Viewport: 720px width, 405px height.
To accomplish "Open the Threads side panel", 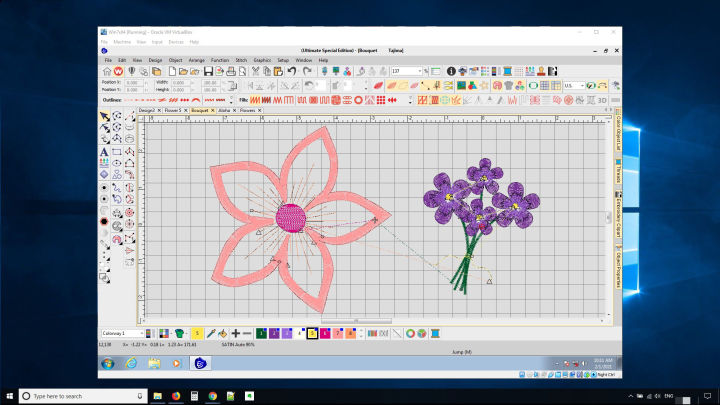I will click(618, 171).
